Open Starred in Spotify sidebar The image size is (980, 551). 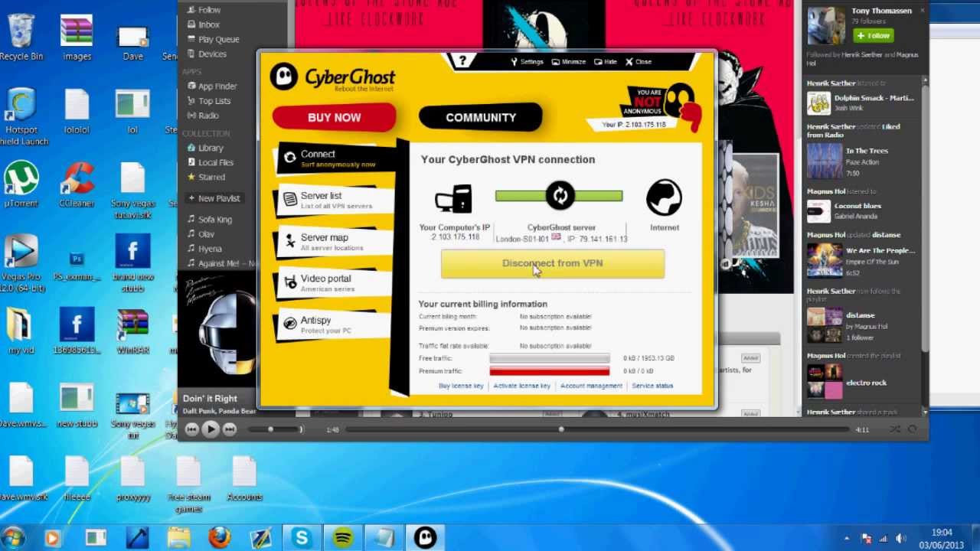point(206,177)
